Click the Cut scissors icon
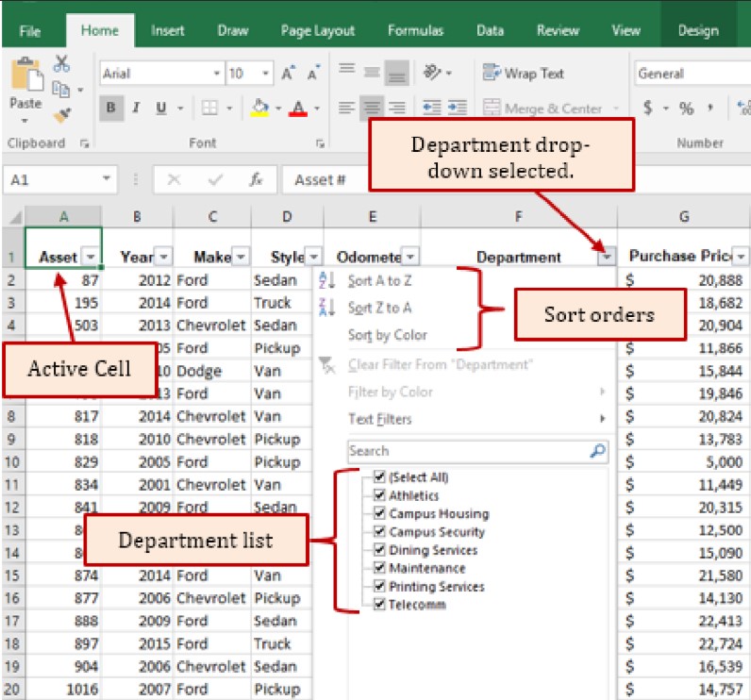 tap(61, 64)
